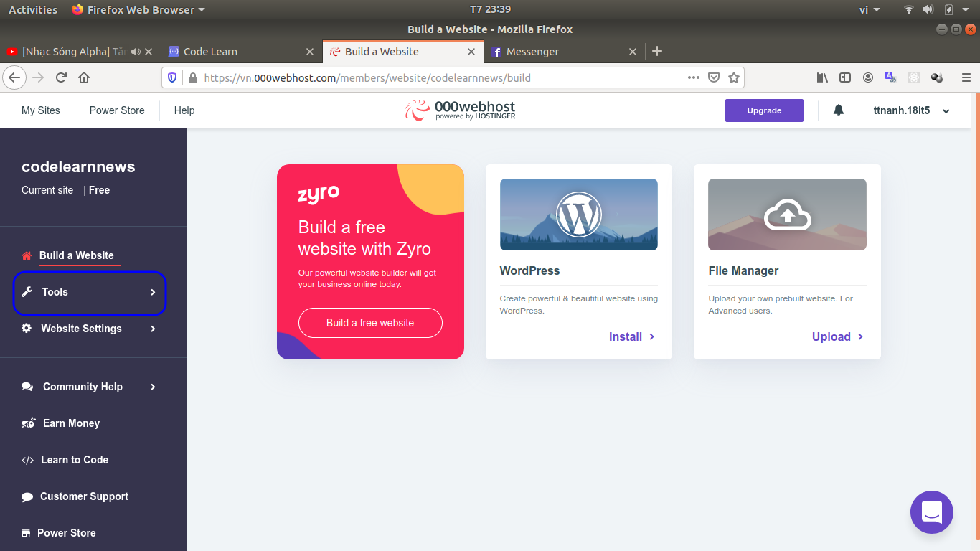Click the File Manager card title
The height and width of the screenshot is (551, 980).
click(x=743, y=270)
